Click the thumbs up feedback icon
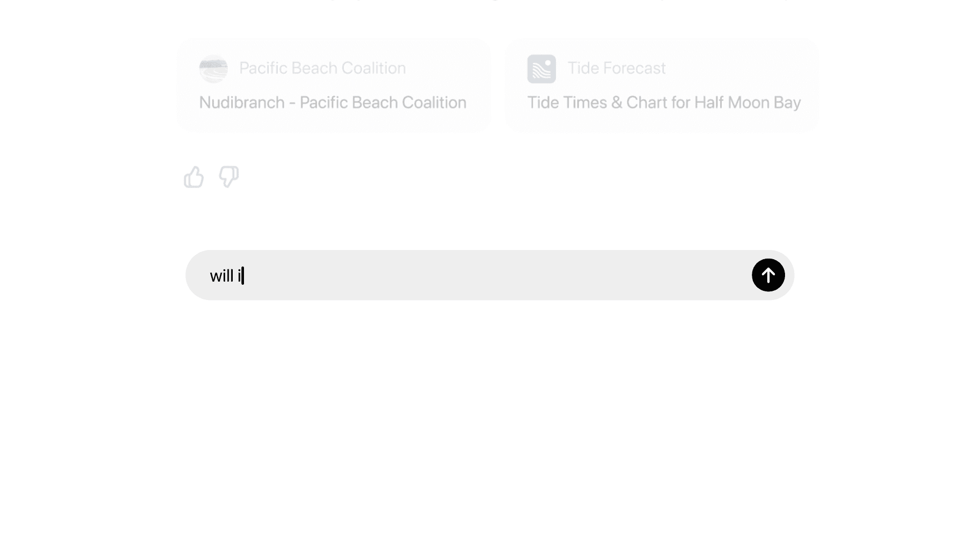Viewport: 980px width, 551px height. point(194,177)
